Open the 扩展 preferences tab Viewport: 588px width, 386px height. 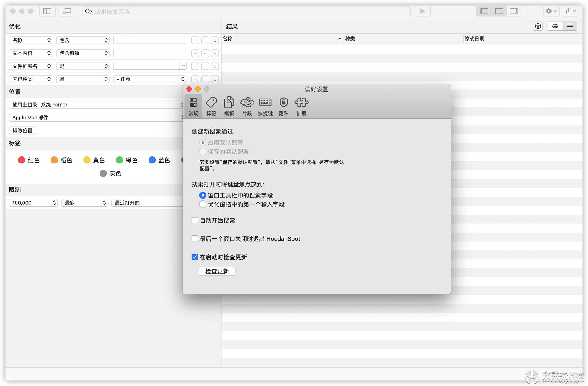(x=301, y=106)
